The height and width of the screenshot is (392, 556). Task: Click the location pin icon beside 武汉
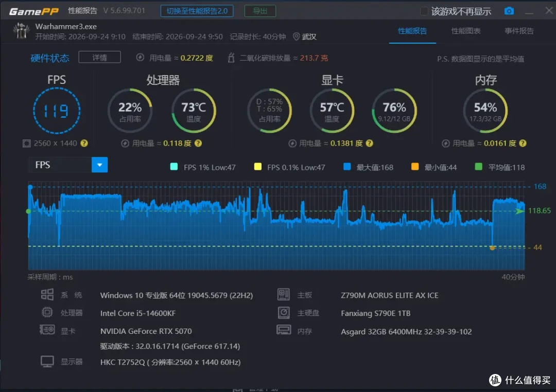pos(296,37)
